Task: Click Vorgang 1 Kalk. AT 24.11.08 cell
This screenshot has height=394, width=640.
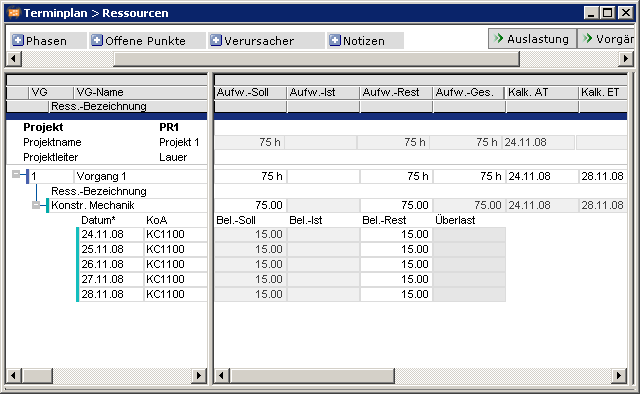Action: 542,176
